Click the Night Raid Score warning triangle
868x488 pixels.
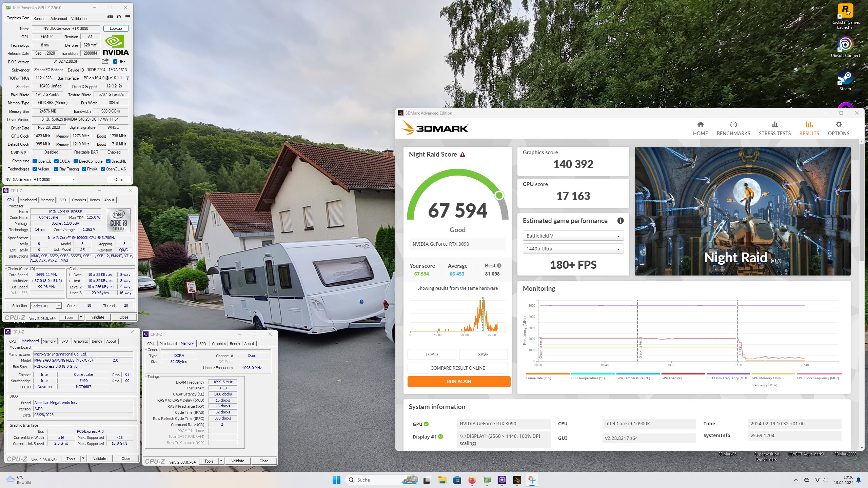pos(462,155)
